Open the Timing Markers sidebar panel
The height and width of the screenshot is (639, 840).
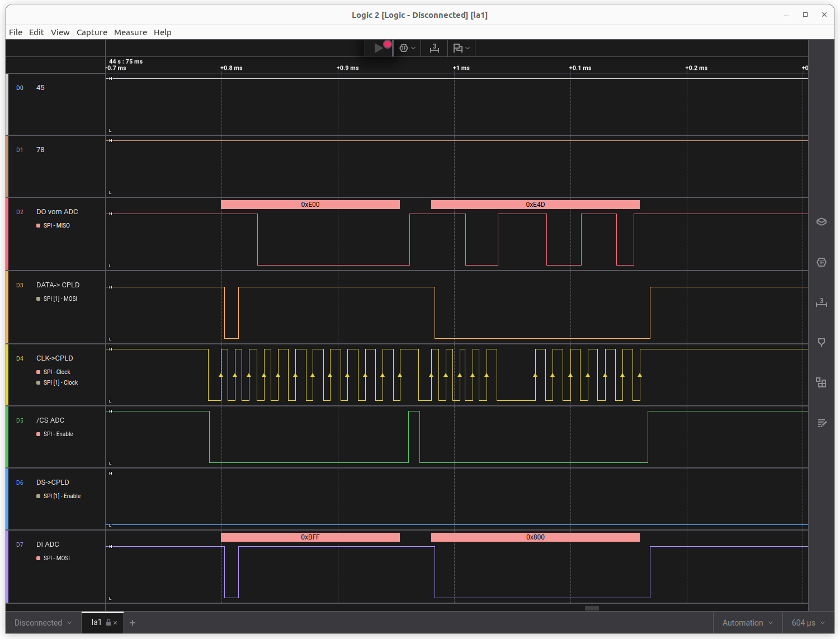pos(821,343)
